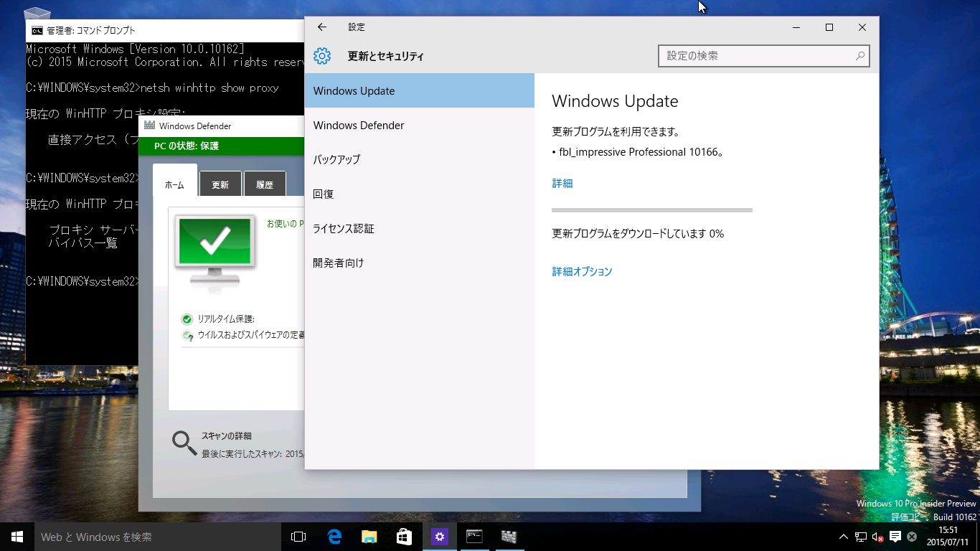Click the スキャンの詳細 heading in Defender
The width and height of the screenshot is (980, 551).
(227, 436)
